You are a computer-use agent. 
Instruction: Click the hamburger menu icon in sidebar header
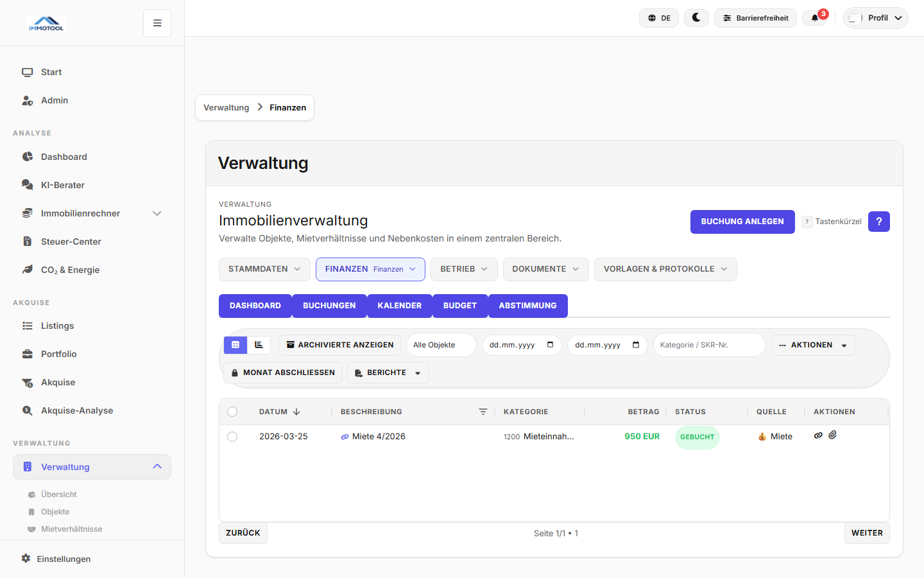coord(157,23)
